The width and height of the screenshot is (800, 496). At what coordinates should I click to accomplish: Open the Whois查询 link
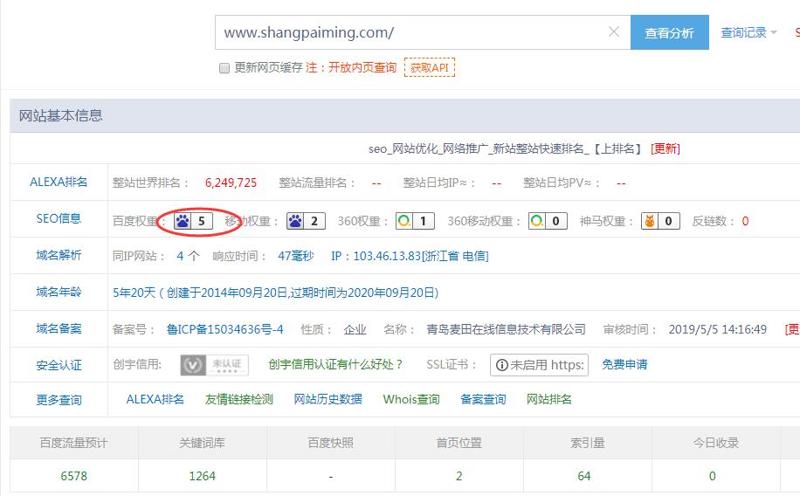coord(411,399)
